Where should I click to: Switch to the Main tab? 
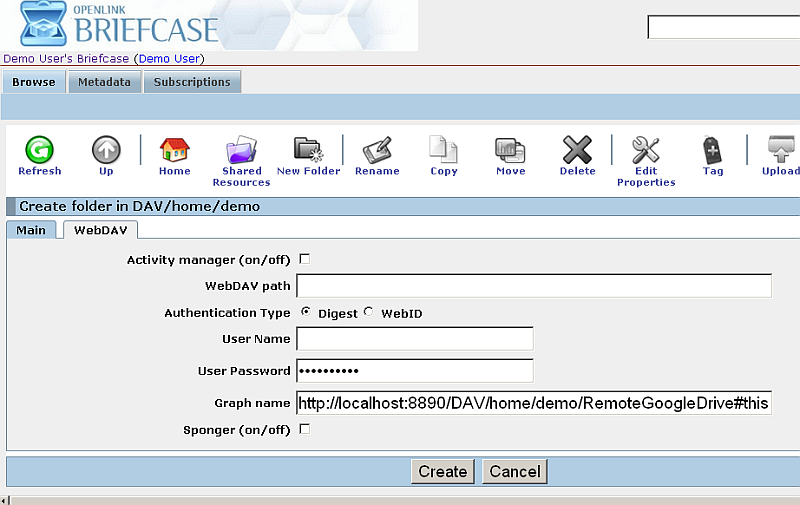click(x=31, y=230)
